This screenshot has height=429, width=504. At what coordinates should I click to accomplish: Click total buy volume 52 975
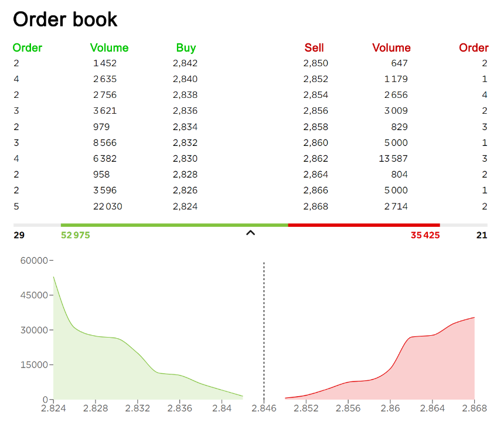76,235
